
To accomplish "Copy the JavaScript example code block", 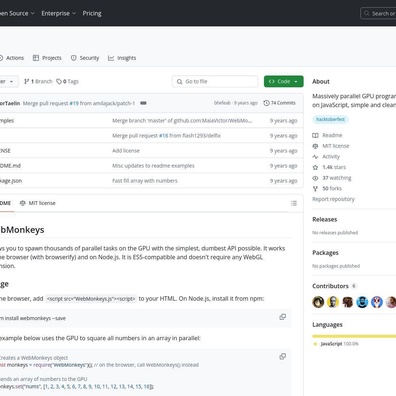I will coord(283,357).
